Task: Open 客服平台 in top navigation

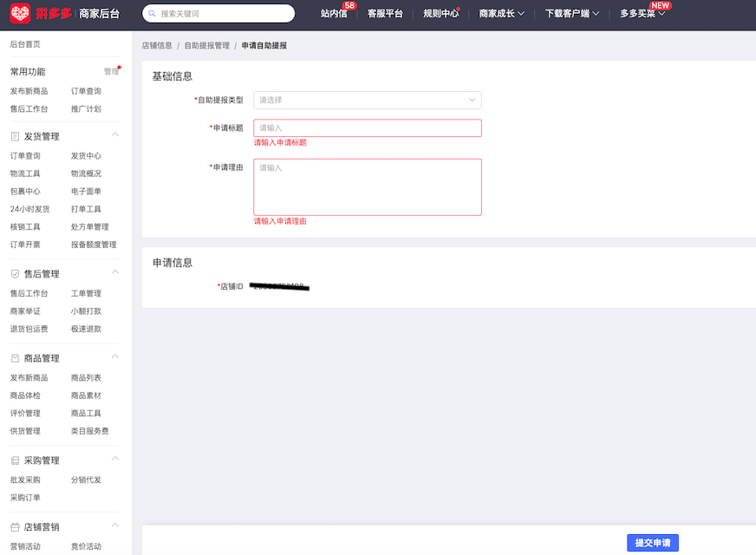Action: (x=385, y=14)
